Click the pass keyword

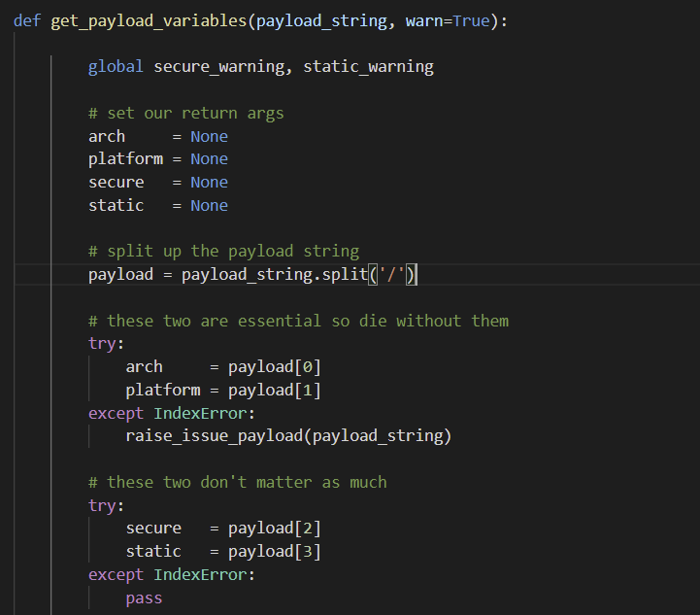click(x=145, y=598)
